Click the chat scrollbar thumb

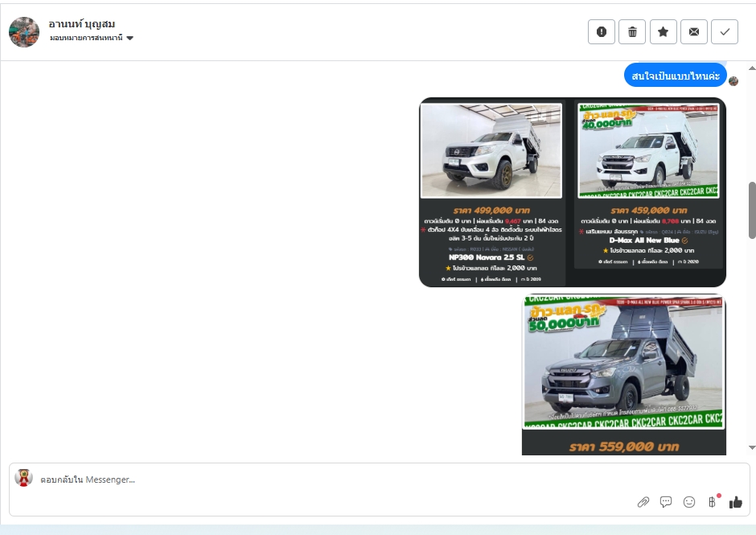point(752,209)
